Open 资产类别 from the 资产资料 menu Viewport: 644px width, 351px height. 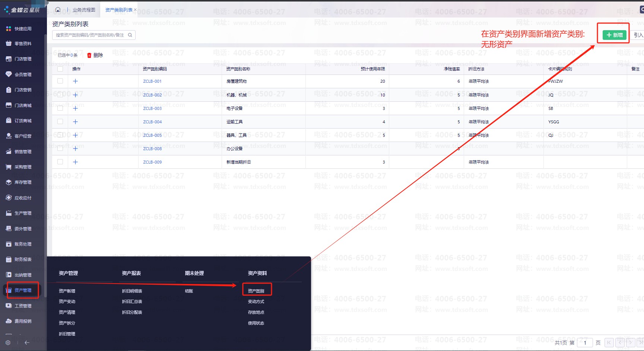coord(256,291)
